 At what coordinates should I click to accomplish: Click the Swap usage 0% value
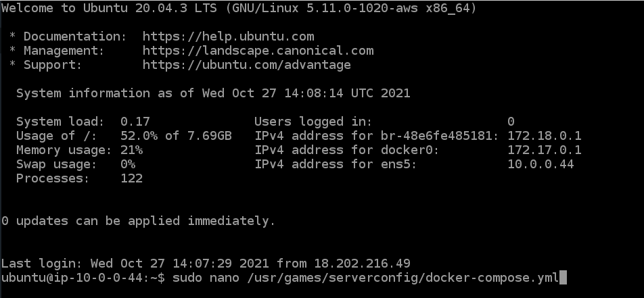(128, 164)
